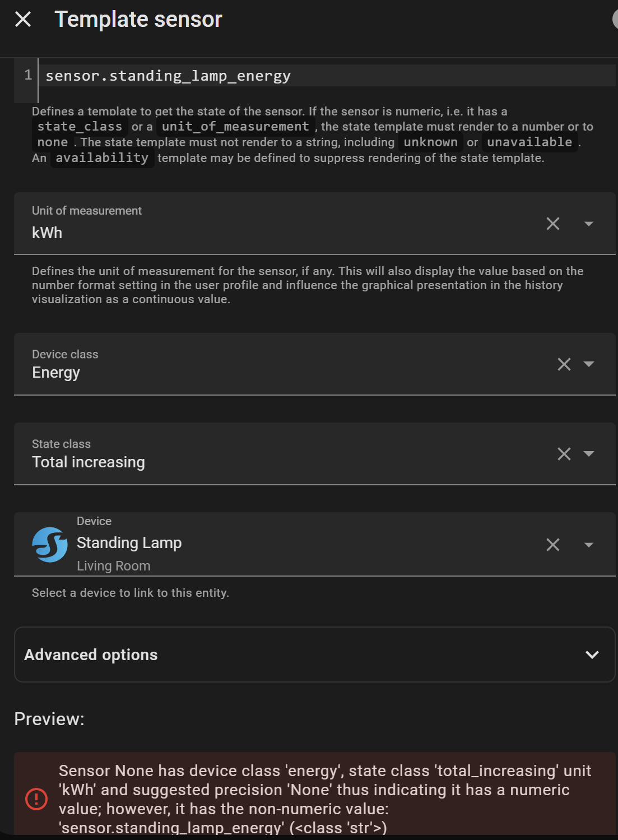The height and width of the screenshot is (840, 618).
Task: Open the Device picker dropdown arrow
Action: 589,545
